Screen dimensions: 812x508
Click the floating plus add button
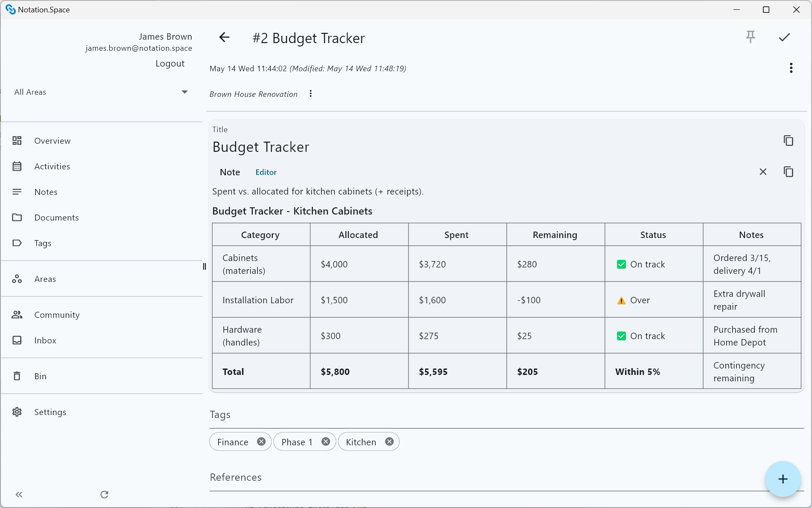point(782,479)
